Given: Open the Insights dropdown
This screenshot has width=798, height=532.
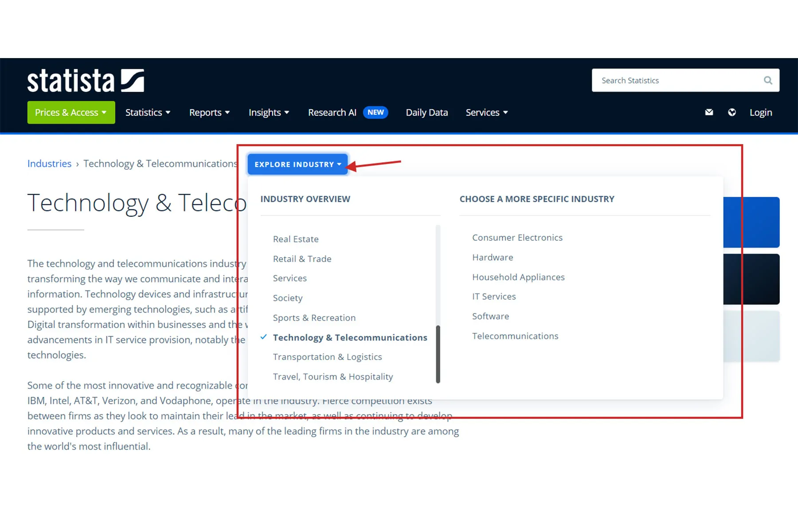Looking at the screenshot, I should [269, 113].
